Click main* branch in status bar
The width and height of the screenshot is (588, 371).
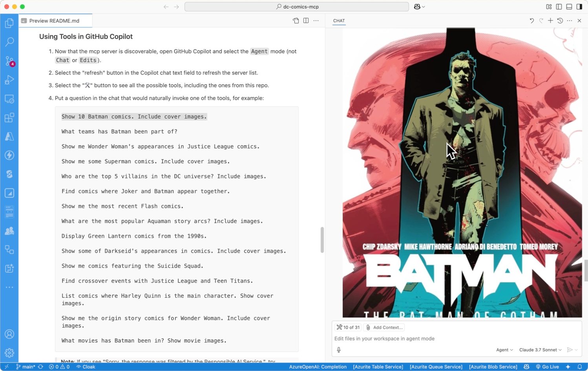click(26, 367)
